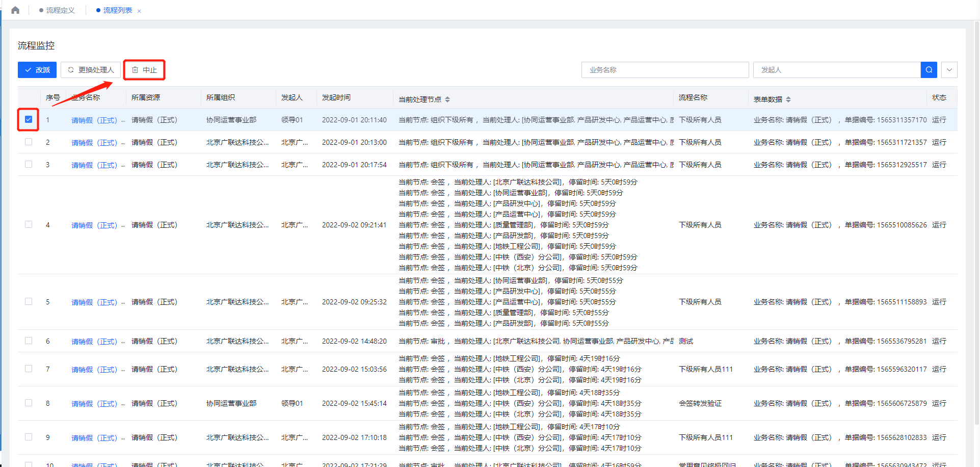The image size is (980, 467).
Task: Check the row 7 checkbox
Action: [x=29, y=369]
